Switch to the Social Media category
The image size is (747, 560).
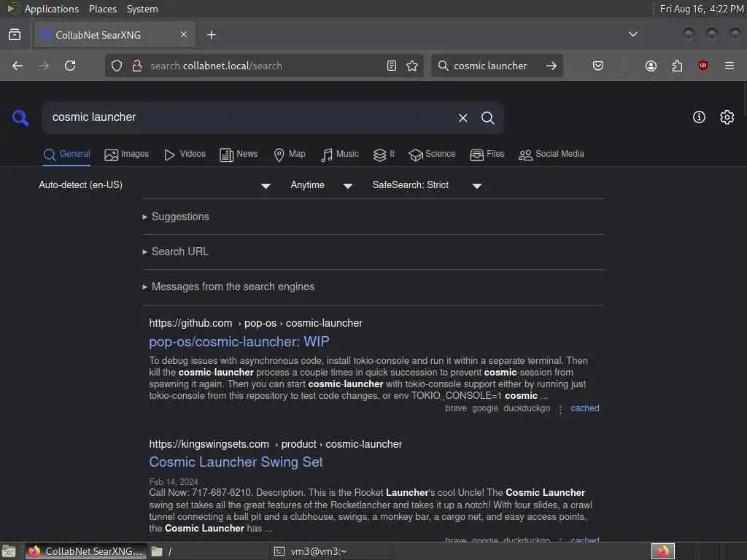click(551, 155)
